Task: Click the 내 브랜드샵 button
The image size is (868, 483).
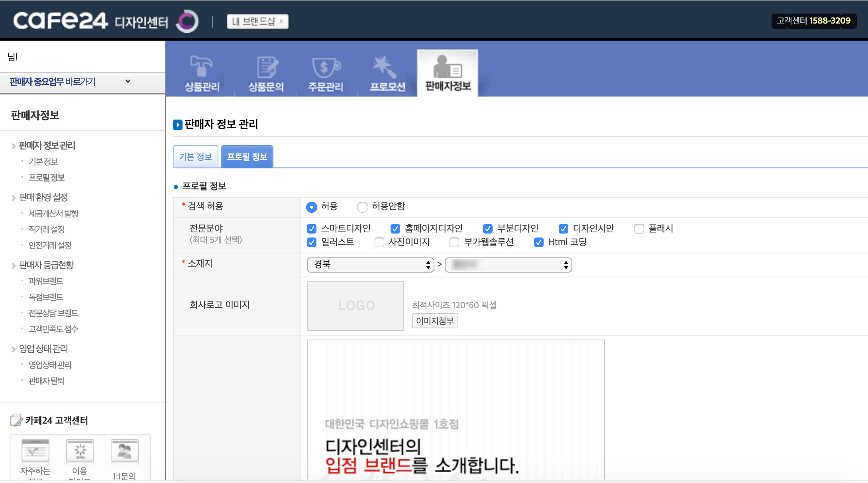Action: pyautogui.click(x=257, y=21)
